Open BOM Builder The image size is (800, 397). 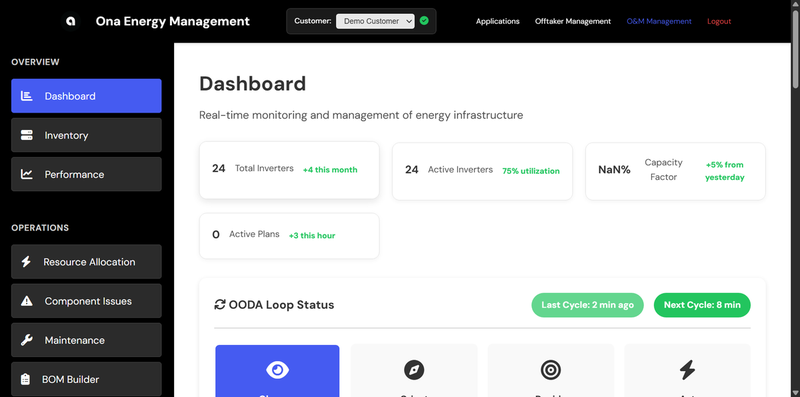pos(86,380)
